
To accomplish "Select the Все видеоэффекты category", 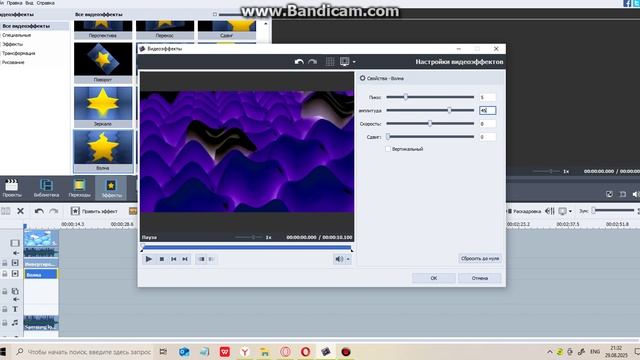I will (35, 26).
